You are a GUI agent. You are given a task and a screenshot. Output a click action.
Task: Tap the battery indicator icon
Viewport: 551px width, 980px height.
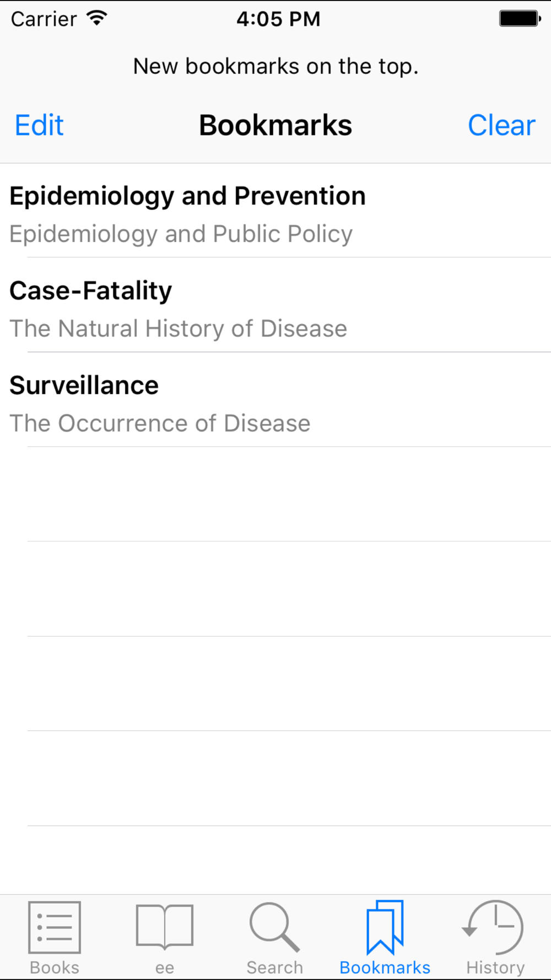point(520,19)
